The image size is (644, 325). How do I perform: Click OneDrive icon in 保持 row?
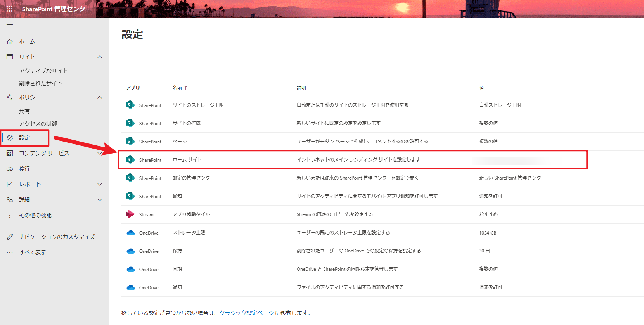[130, 251]
